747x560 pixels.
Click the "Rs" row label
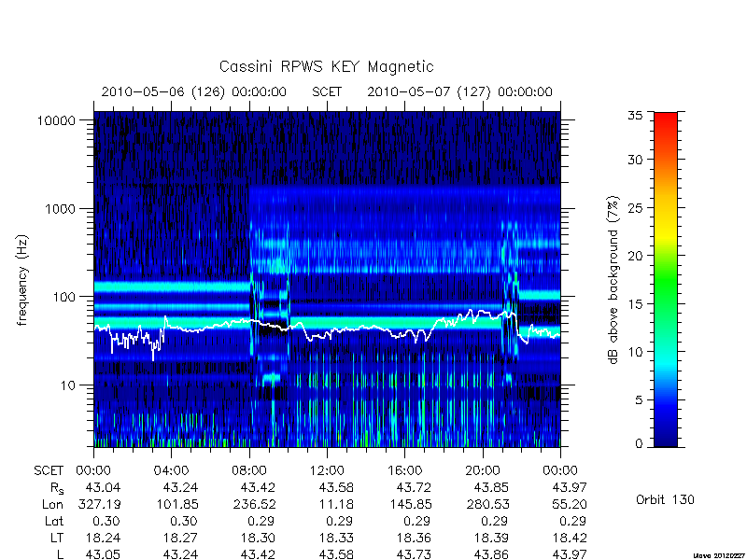(57, 488)
